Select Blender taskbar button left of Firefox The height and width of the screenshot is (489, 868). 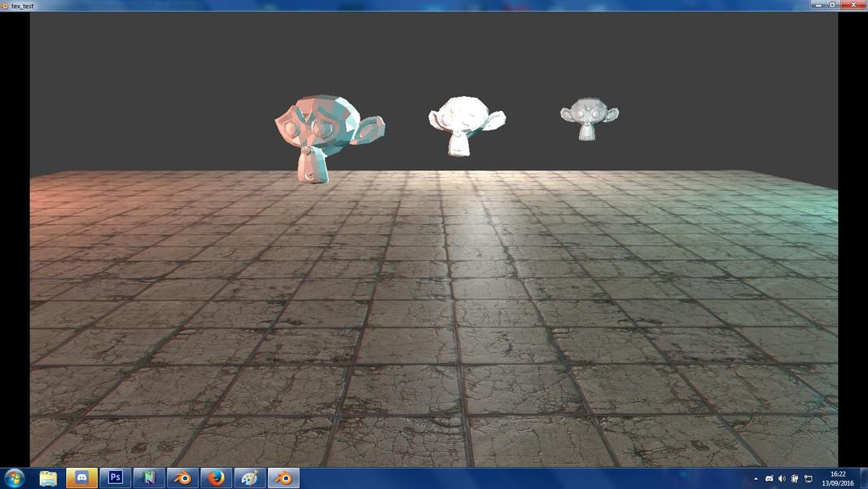(182, 478)
